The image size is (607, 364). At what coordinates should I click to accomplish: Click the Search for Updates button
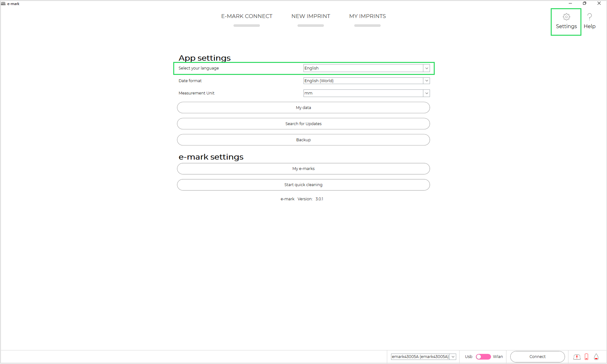pos(303,124)
